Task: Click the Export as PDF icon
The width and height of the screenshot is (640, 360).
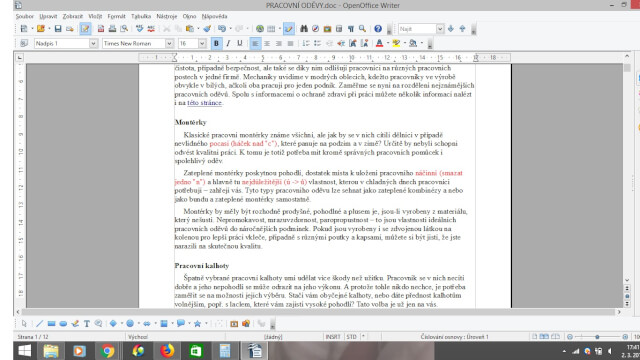Action: (x=100, y=29)
